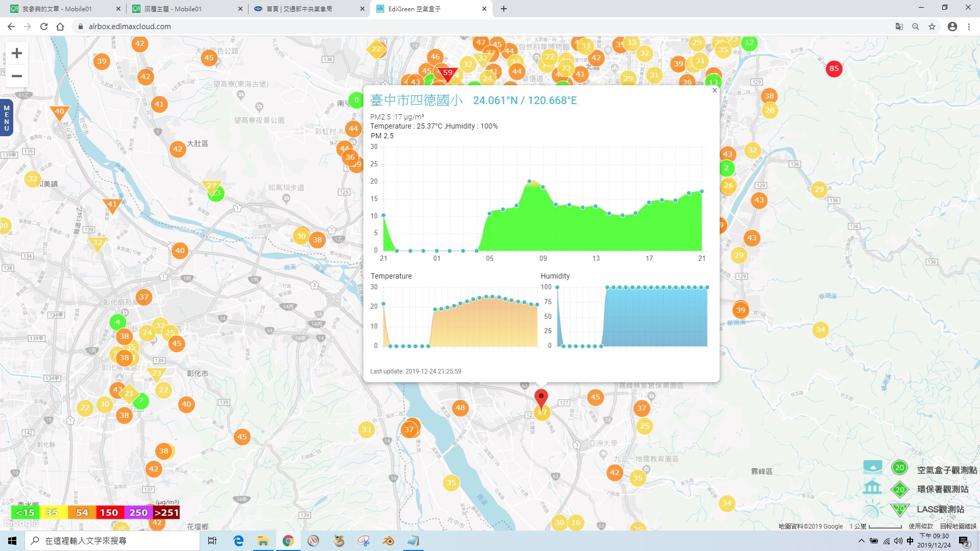Select the orange 45 marker near 彰化
Image resolution: width=980 pixels, height=551 pixels.
click(177, 343)
